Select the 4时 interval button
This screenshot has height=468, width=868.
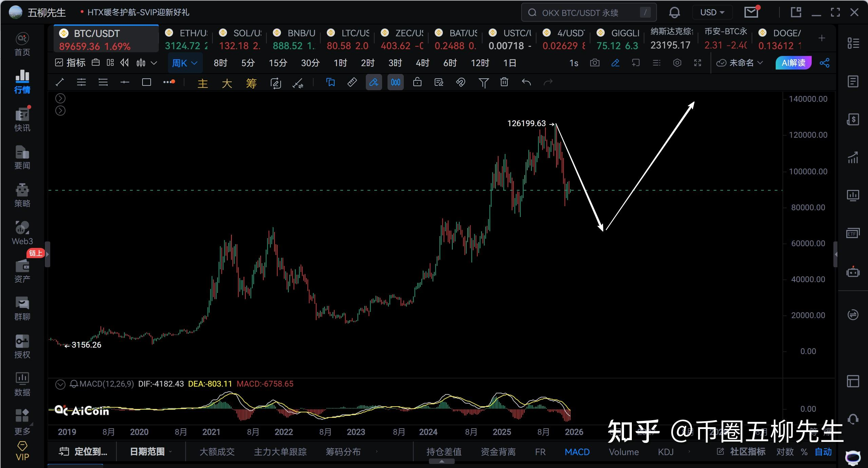(422, 63)
